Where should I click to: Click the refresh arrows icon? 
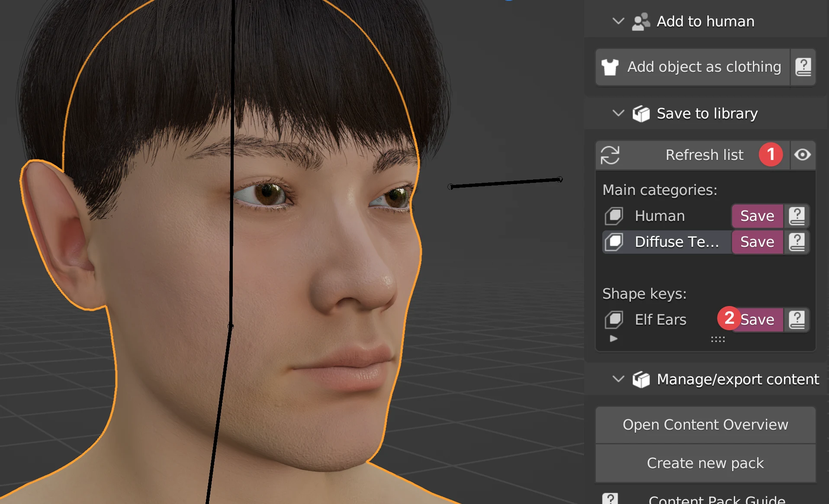610,155
